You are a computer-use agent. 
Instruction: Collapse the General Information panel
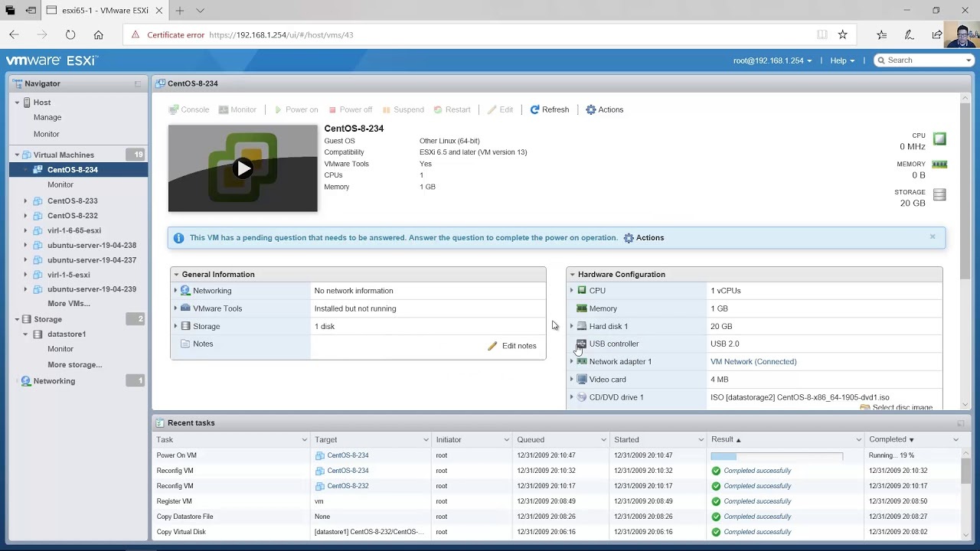coord(176,274)
